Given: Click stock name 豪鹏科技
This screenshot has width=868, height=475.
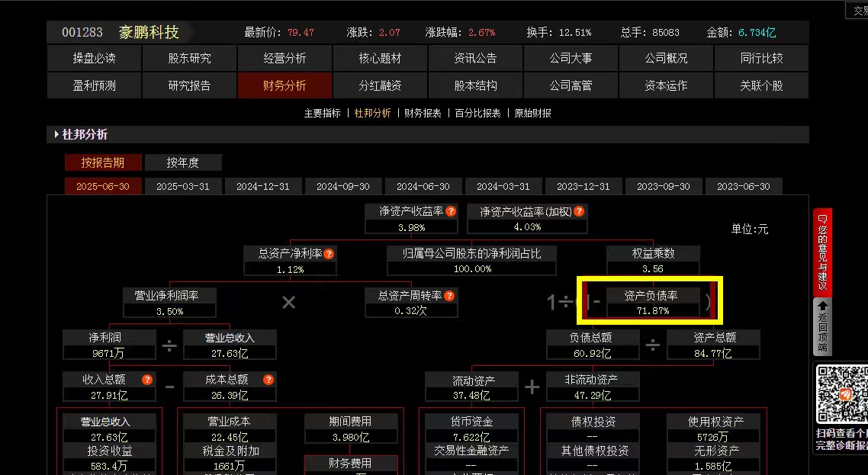Looking at the screenshot, I should (x=149, y=32).
